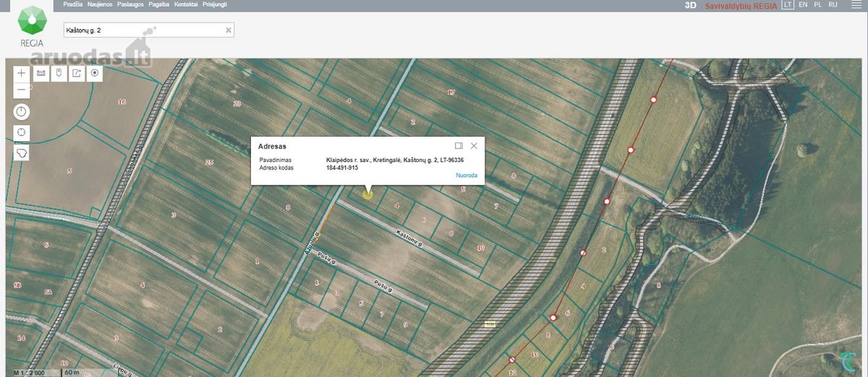This screenshot has height=377, width=868.
Task: Open the Naujienos menu item
Action: click(x=100, y=4)
